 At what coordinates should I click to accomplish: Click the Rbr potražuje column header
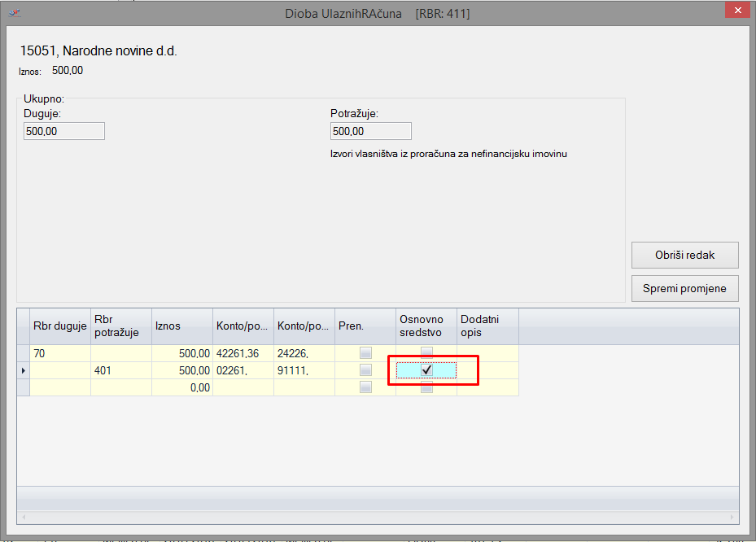[120, 326]
